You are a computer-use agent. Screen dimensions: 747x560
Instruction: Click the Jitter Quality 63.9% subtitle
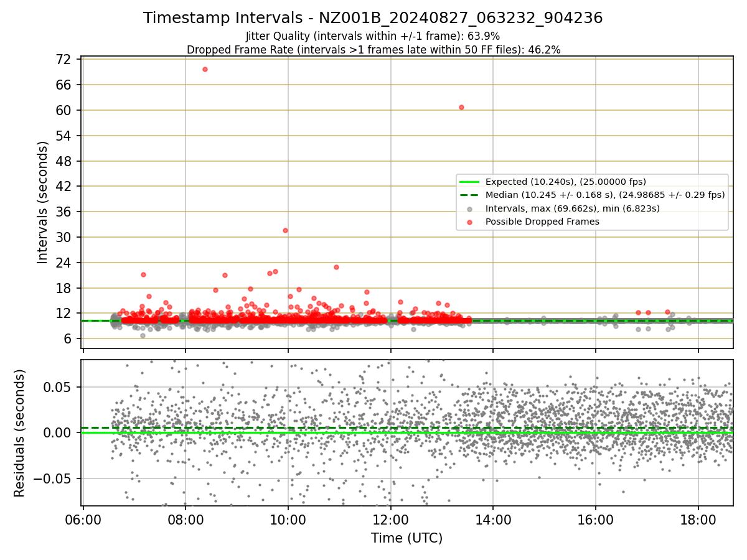[x=373, y=37]
